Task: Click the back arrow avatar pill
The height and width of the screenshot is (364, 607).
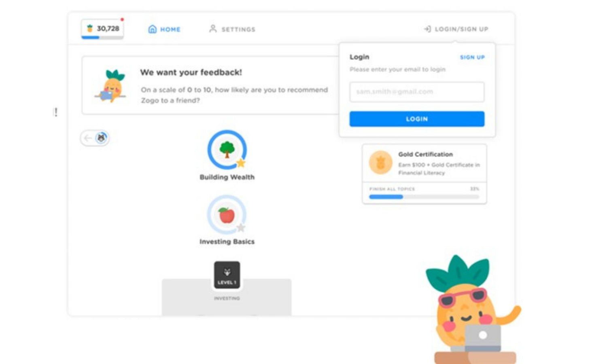Action: [95, 138]
